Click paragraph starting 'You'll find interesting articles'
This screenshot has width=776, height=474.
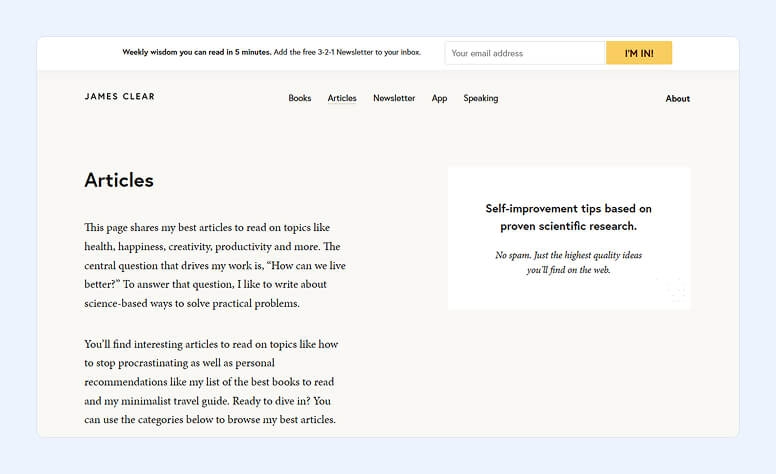pos(211,381)
